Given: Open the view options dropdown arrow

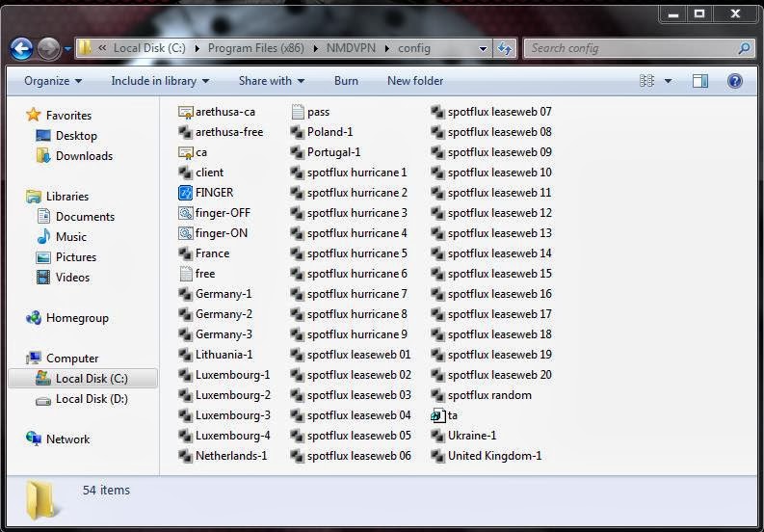Looking at the screenshot, I should 668,81.
